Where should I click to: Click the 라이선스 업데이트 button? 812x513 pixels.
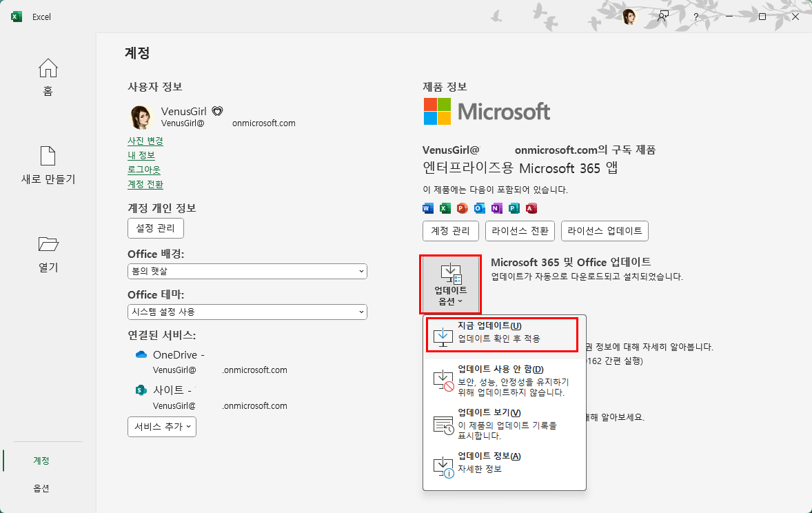click(x=605, y=231)
